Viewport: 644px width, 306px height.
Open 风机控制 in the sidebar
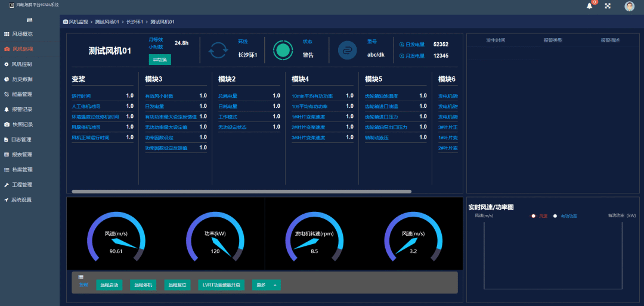click(x=22, y=64)
